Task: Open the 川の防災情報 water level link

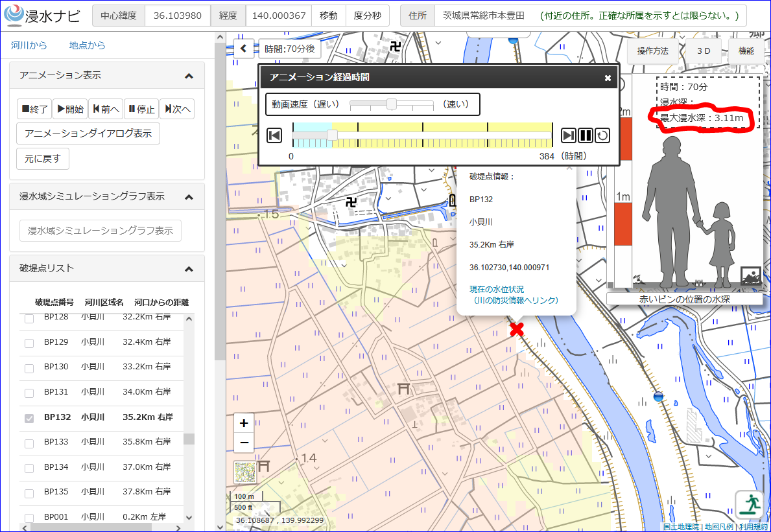Action: pos(514,295)
